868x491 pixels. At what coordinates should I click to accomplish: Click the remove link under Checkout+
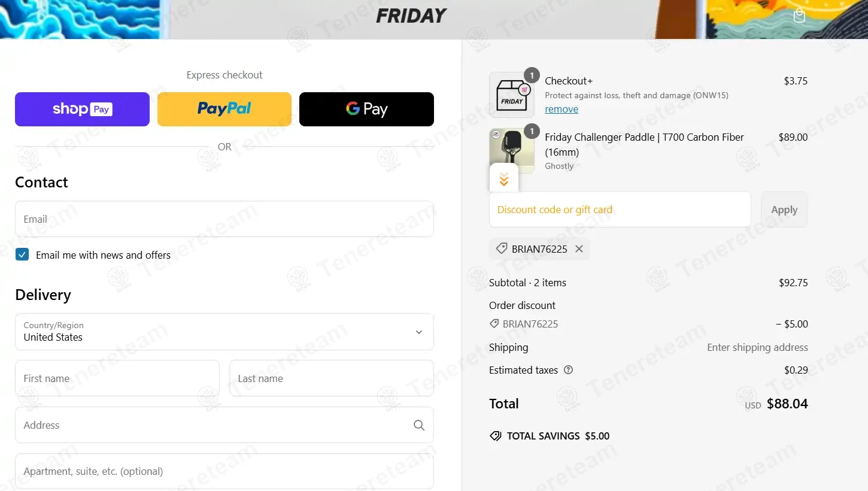(562, 109)
